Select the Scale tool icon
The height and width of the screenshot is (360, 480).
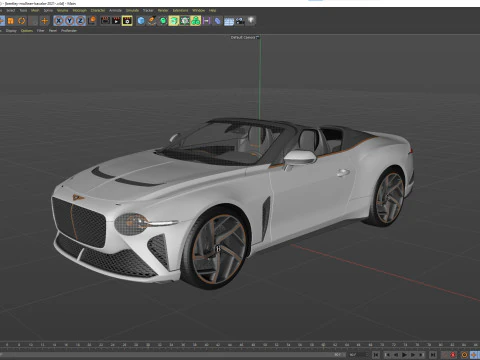coord(10,21)
